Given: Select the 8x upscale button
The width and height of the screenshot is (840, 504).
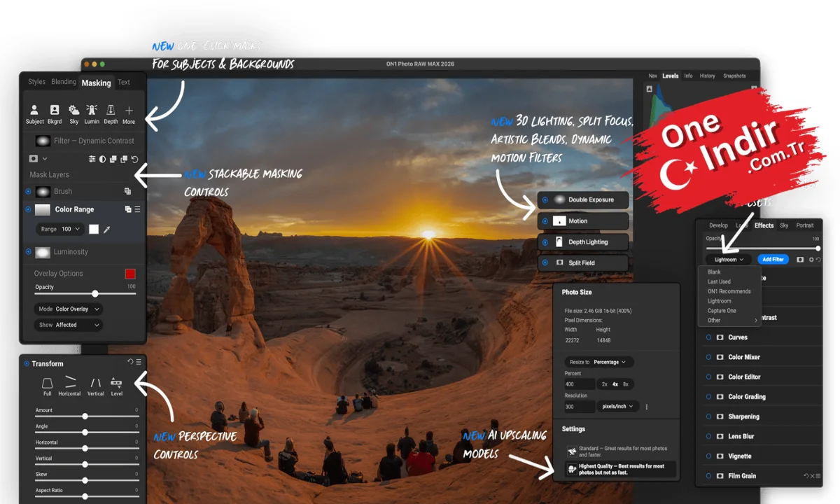Looking at the screenshot, I should pyautogui.click(x=626, y=384).
